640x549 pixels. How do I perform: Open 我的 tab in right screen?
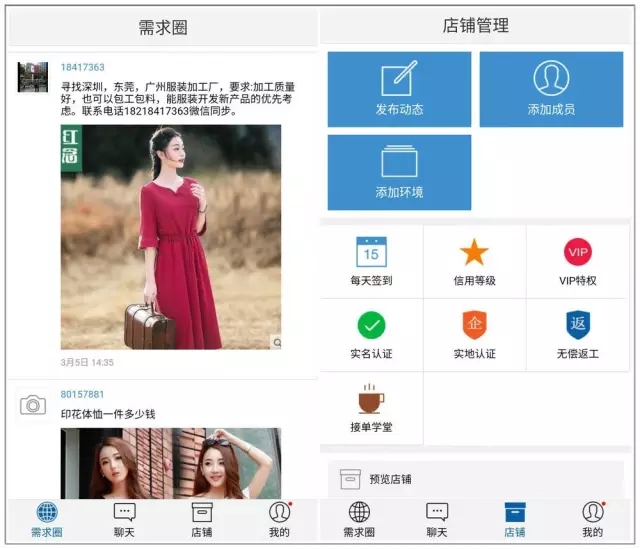tap(593, 520)
